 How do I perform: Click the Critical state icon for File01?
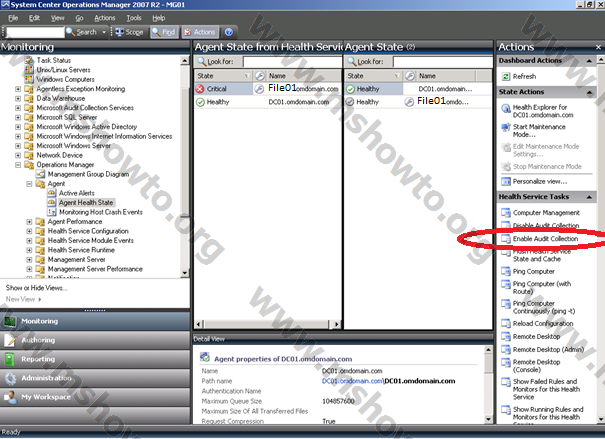point(200,89)
